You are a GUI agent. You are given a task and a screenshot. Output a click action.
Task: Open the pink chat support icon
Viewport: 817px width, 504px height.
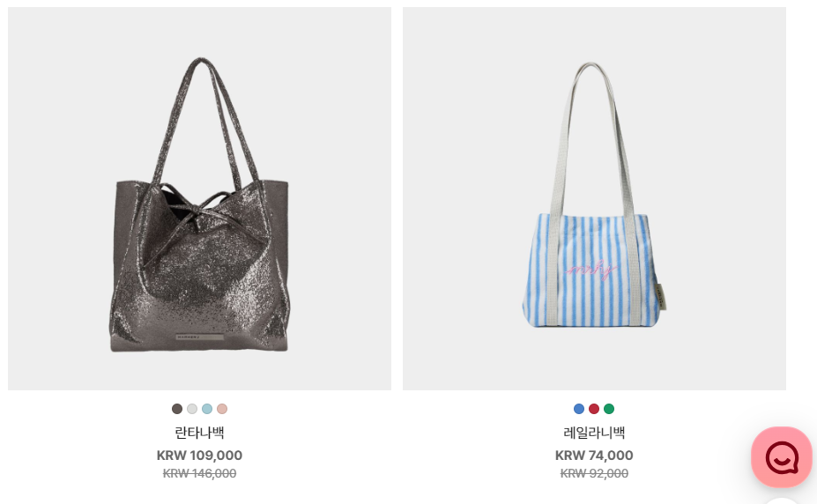point(782,457)
